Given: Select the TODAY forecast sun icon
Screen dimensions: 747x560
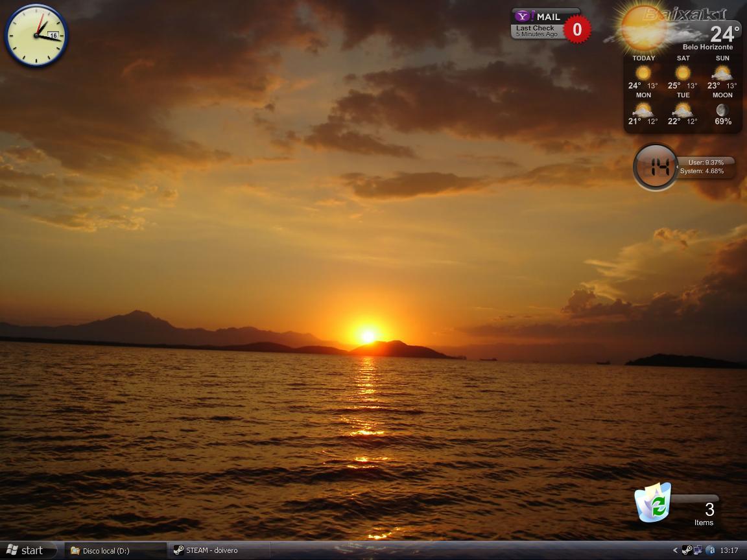Looking at the screenshot, I should click(x=643, y=73).
